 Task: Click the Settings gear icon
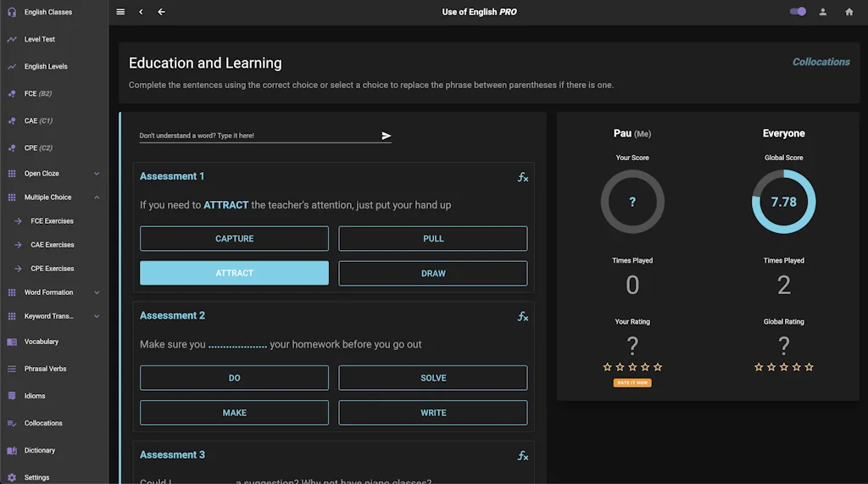12,477
